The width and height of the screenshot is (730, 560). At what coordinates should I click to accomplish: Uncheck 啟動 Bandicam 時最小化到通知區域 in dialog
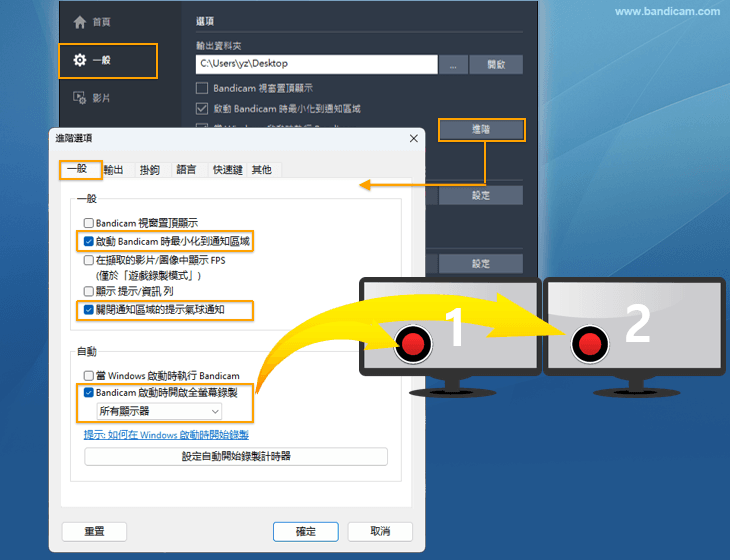[x=89, y=241]
